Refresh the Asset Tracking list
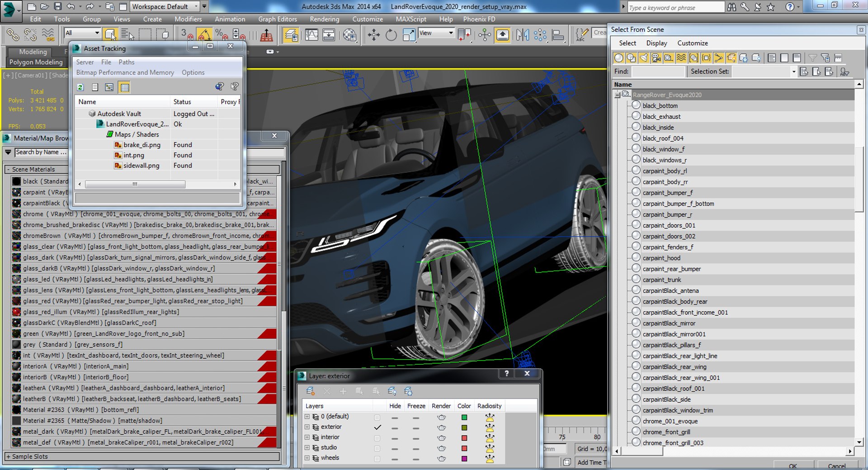The image size is (868, 470). (x=80, y=87)
